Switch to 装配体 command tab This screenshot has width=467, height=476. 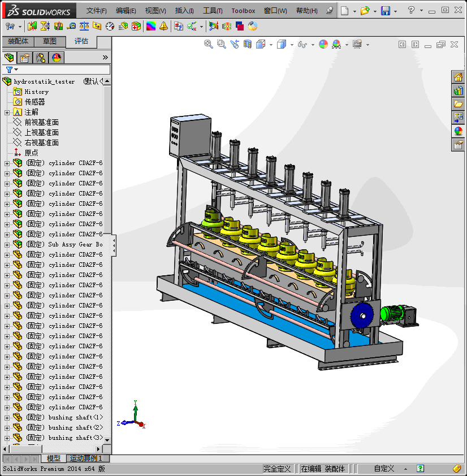(18, 41)
